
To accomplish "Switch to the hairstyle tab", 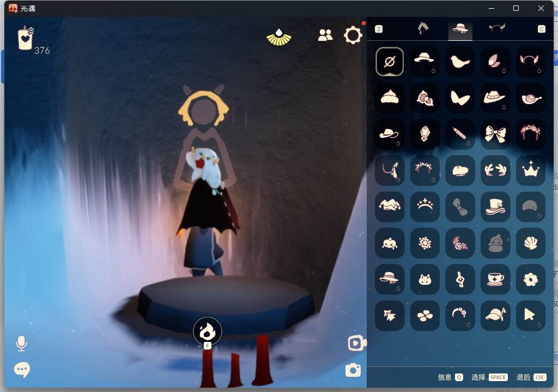I will (423, 28).
